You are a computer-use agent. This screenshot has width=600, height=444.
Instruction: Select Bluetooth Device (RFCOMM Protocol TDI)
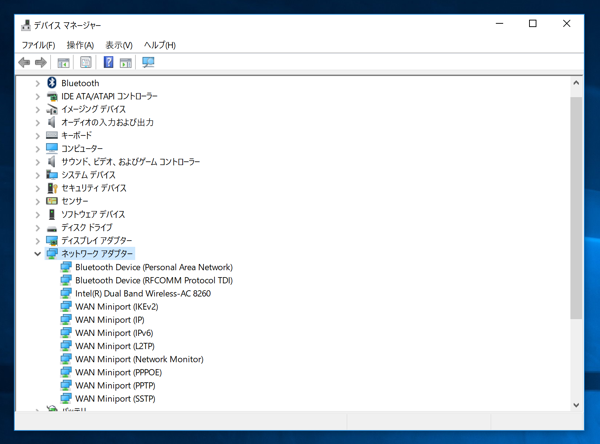tap(154, 280)
